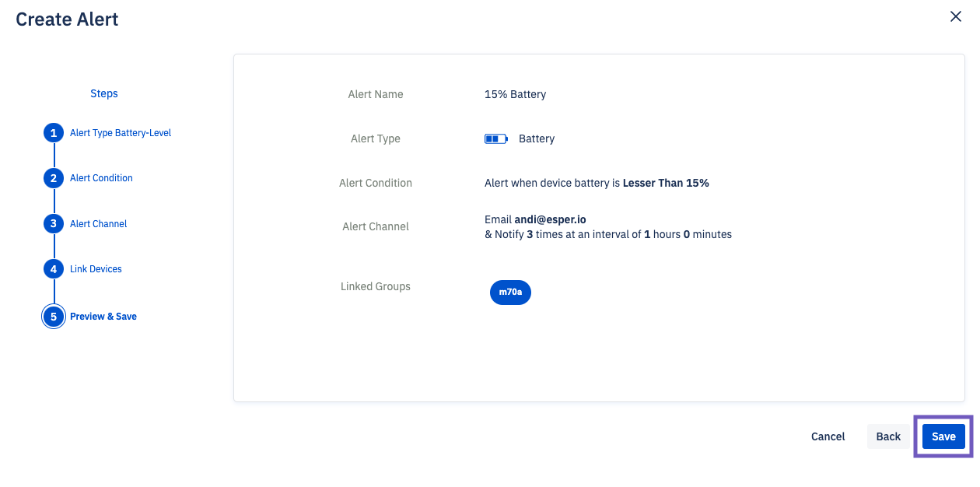Click the andi@esper.io email address
The image size is (980, 487).
[550, 220]
